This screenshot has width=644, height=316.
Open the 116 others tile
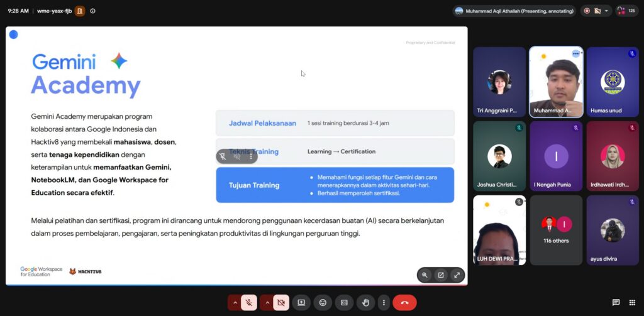(556, 230)
